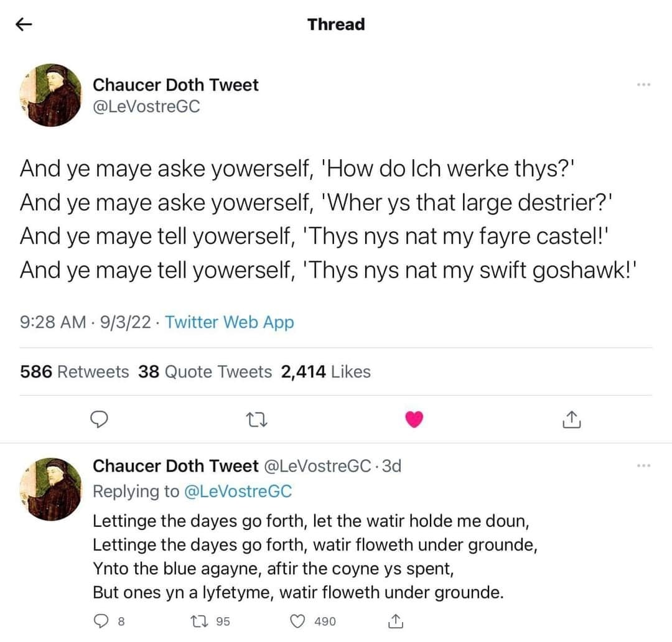Unlike the main tweet's pink heart

(x=414, y=421)
